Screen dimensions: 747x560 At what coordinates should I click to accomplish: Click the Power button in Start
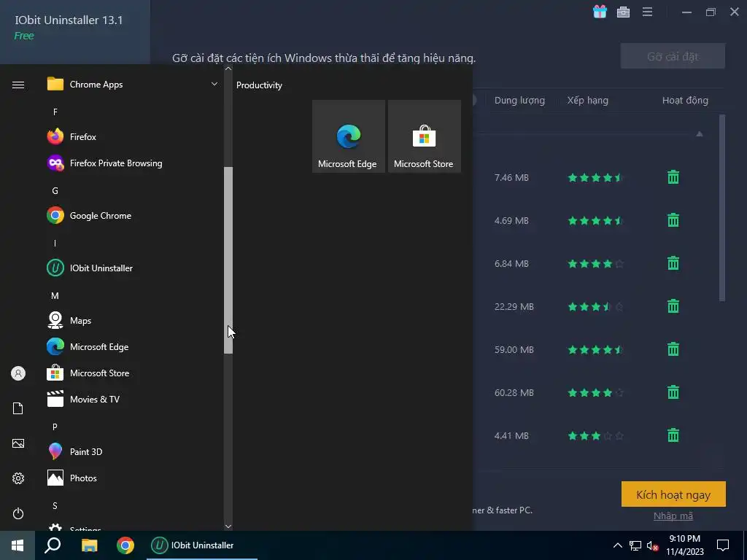pos(18,513)
